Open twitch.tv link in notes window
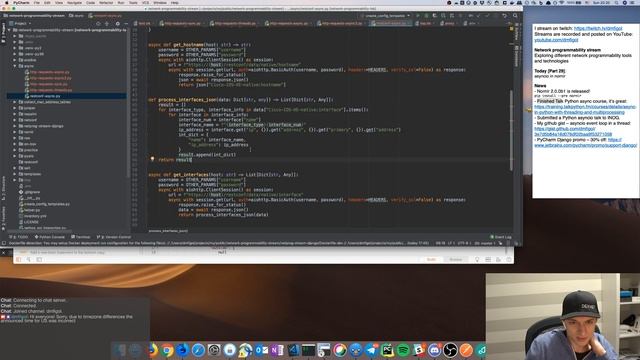This screenshot has height=360, width=640. pyautogui.click(x=598, y=28)
